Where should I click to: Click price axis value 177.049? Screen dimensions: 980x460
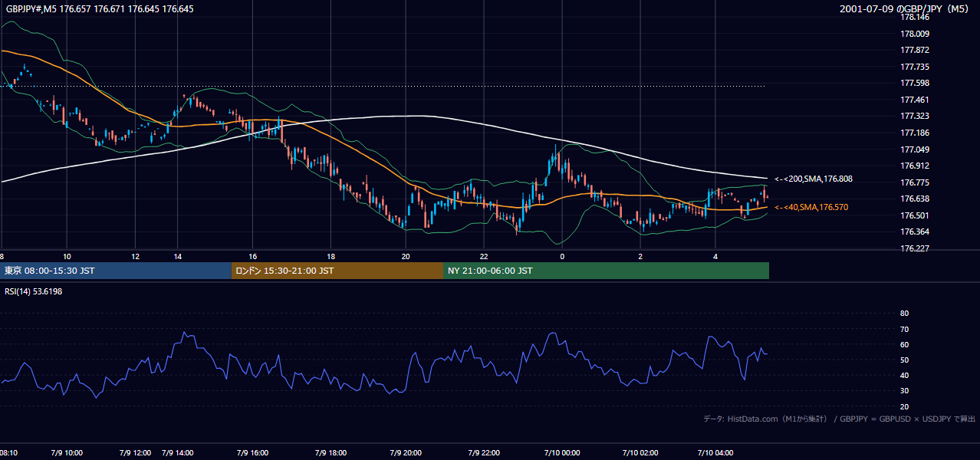(915, 149)
